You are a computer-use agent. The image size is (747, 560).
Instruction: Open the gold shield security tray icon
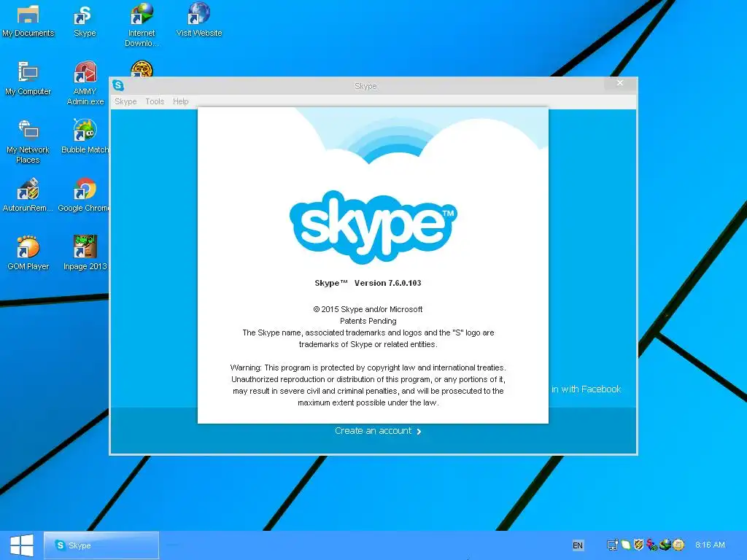639,544
